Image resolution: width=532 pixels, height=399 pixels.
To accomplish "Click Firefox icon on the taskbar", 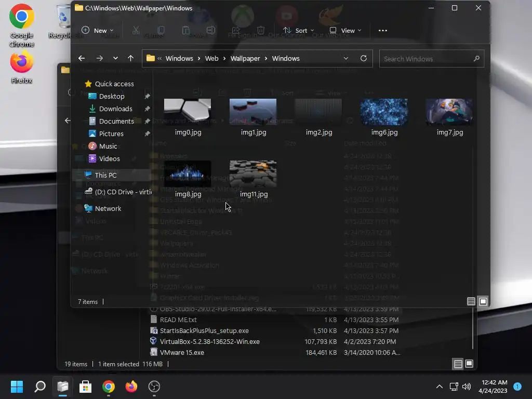I will click(131, 387).
